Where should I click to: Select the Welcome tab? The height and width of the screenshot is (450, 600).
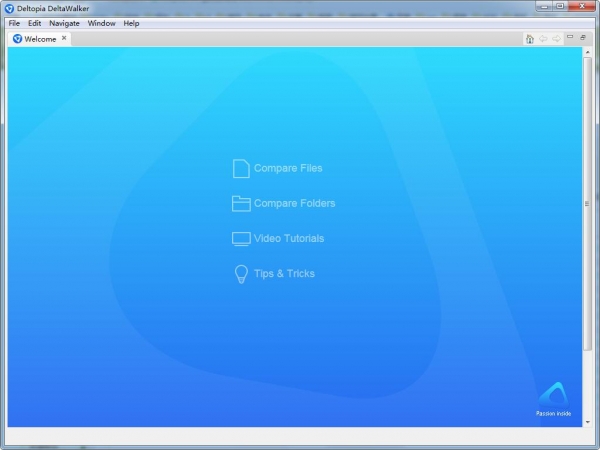[x=40, y=39]
